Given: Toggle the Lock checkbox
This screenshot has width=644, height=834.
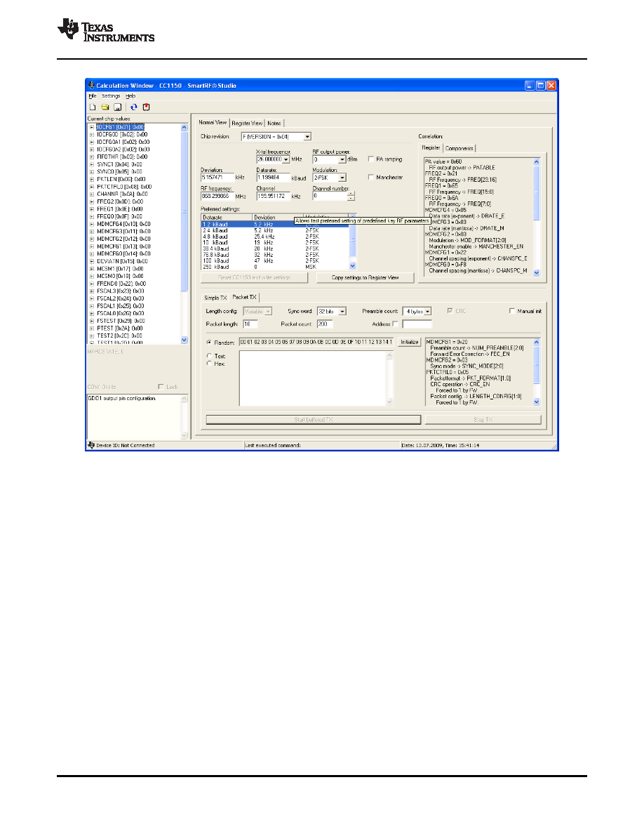Looking at the screenshot, I should coord(161,387).
